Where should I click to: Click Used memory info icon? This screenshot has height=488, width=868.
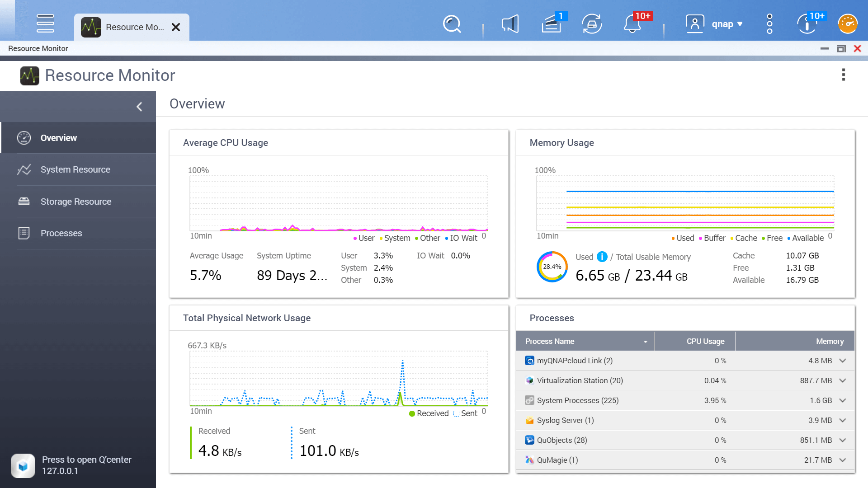pyautogui.click(x=602, y=257)
